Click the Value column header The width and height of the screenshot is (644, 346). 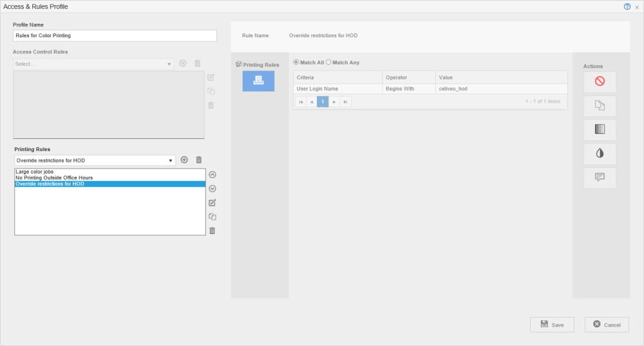click(502, 77)
